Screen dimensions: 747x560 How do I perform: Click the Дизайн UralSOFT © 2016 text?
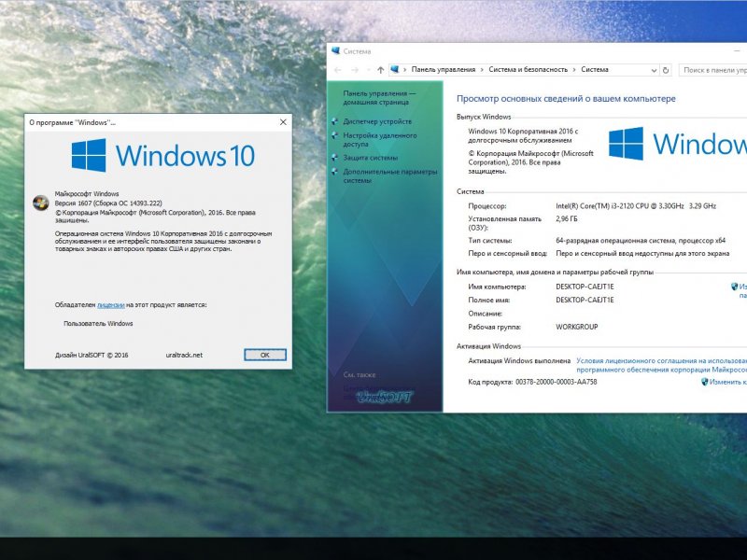(92, 356)
